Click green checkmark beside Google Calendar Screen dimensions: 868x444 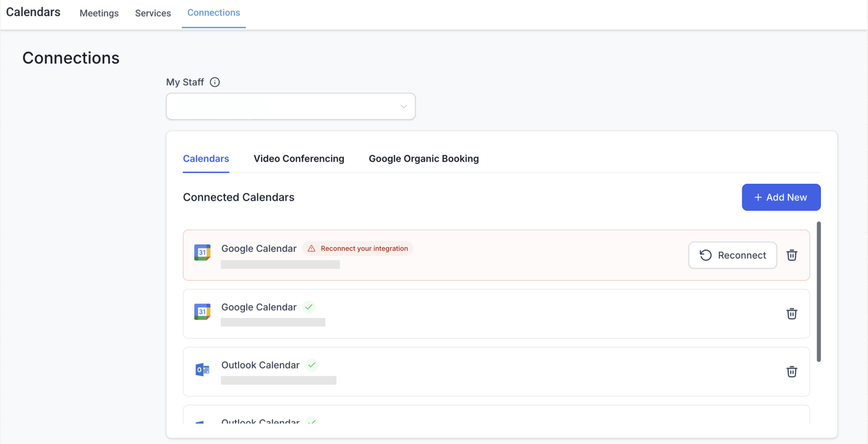pyautogui.click(x=309, y=307)
